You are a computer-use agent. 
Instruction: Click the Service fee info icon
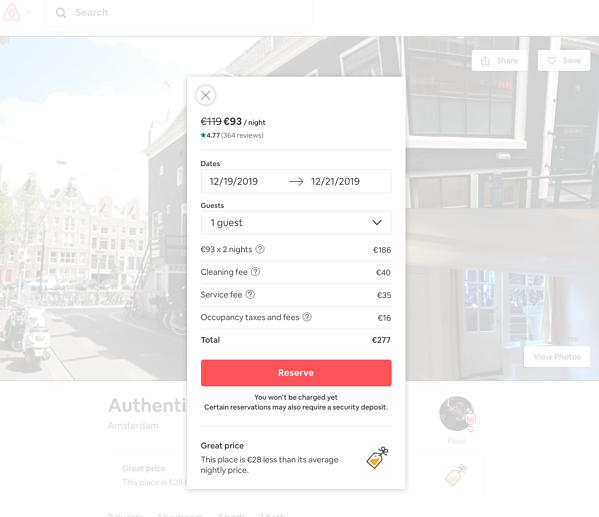coord(250,295)
